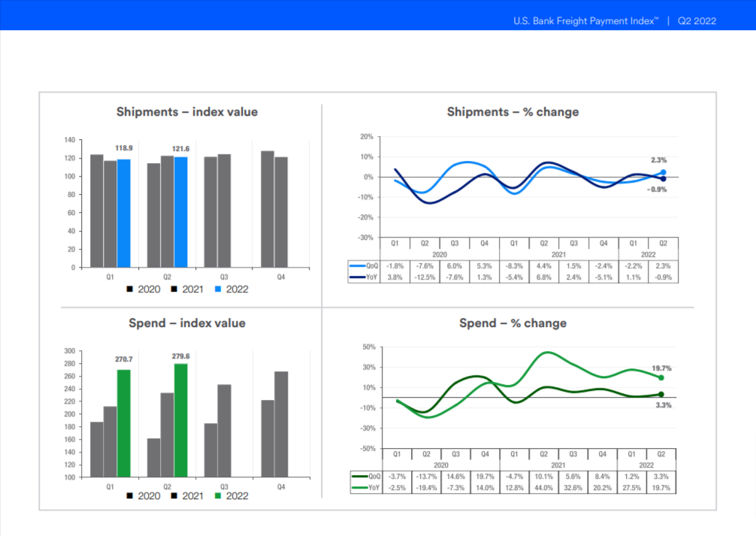Image resolution: width=756 pixels, height=536 pixels.
Task: Click the Q2 2022 label in the header
Action: [697, 21]
